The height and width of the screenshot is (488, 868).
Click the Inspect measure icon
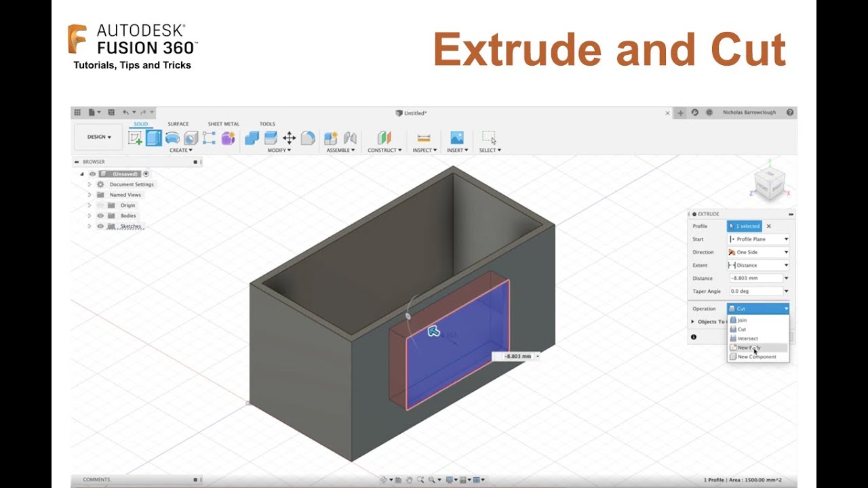tap(424, 138)
